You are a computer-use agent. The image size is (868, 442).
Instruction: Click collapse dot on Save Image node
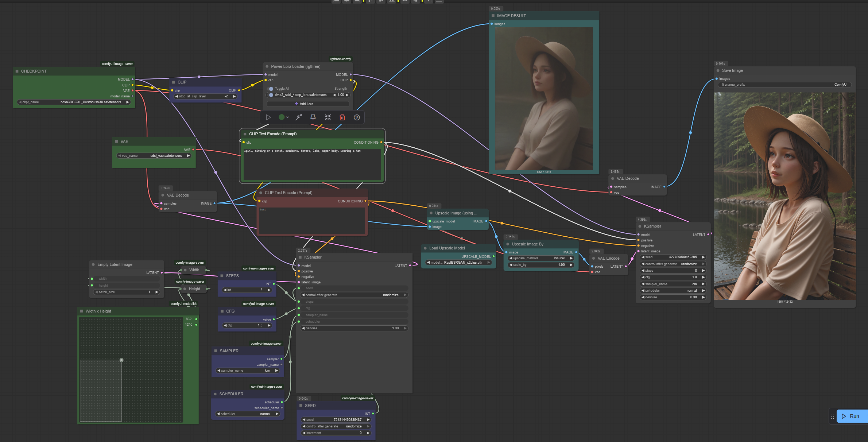(x=718, y=71)
